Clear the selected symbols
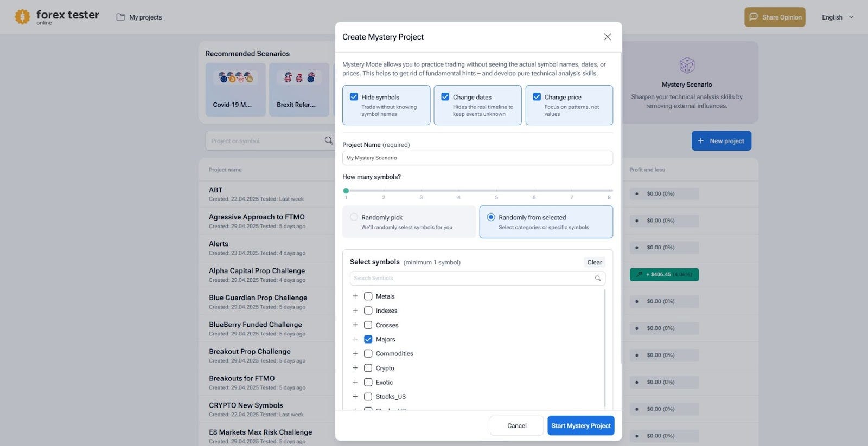Screen dimensions: 868x446 595,262
